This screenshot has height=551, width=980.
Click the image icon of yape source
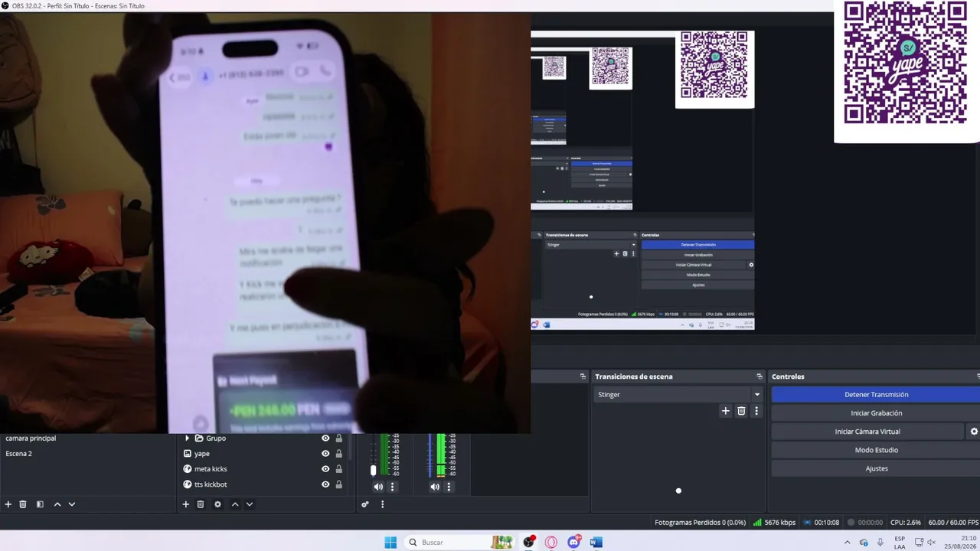click(x=188, y=454)
